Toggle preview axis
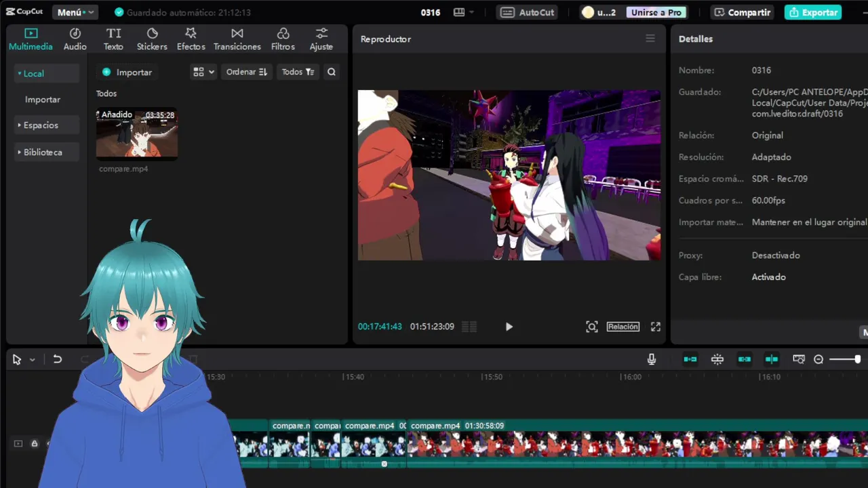The image size is (868, 488). pyautogui.click(x=772, y=359)
